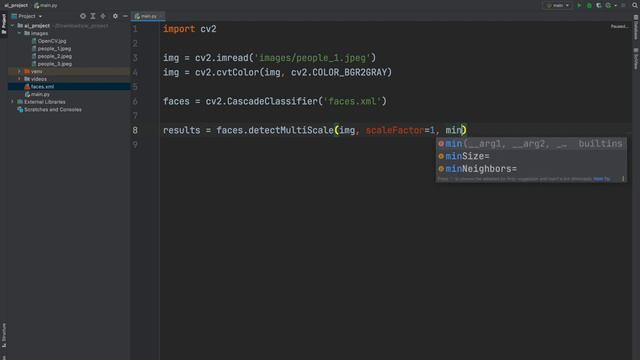
Task: Select OpenCV.jpg in project tree
Action: click(x=52, y=41)
